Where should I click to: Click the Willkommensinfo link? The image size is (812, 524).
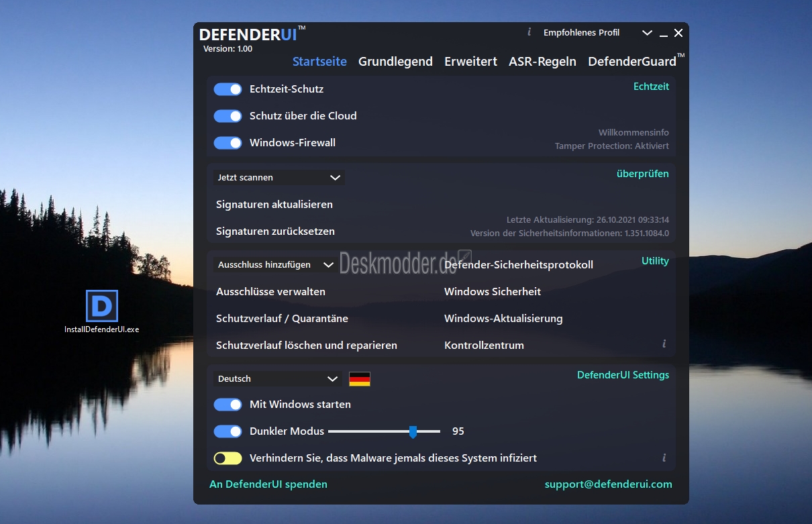coord(633,133)
